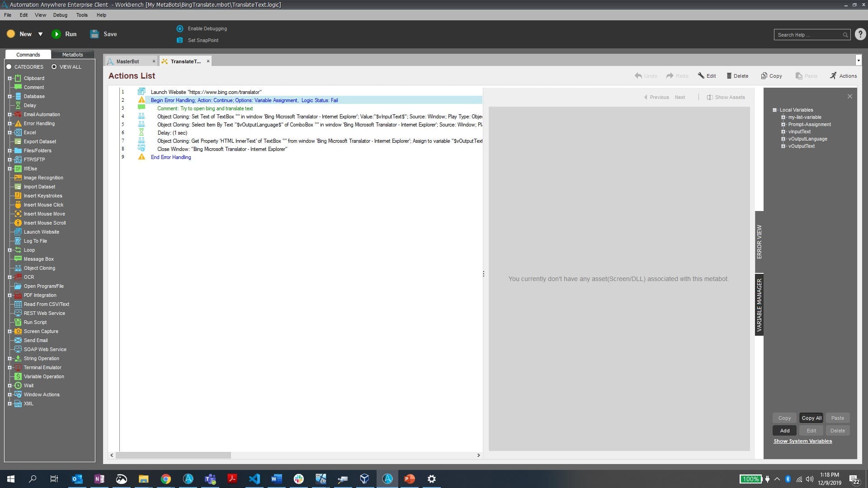
Task: Click the New sun icon
Action: (x=11, y=34)
